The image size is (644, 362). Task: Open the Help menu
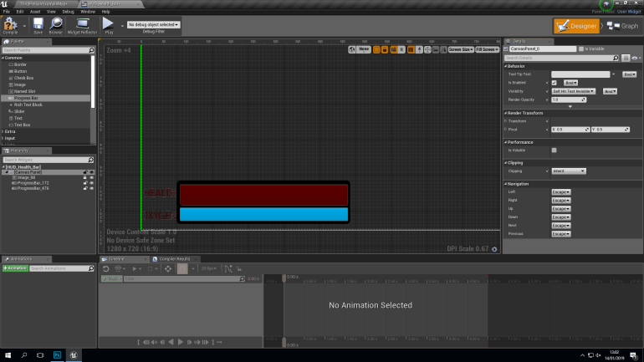coord(105,12)
